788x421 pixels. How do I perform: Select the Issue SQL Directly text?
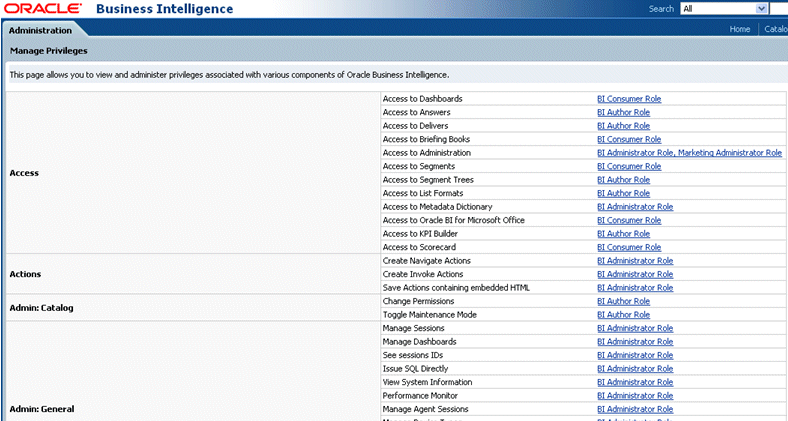click(416, 369)
